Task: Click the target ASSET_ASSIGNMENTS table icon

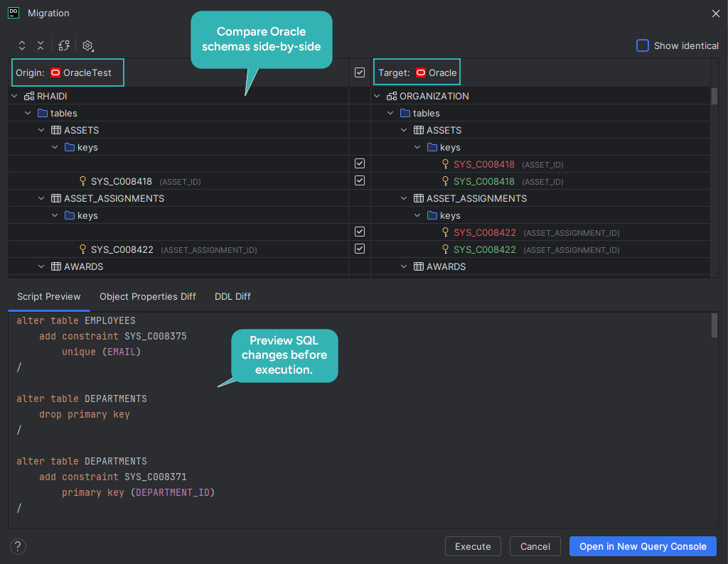Action: [419, 198]
